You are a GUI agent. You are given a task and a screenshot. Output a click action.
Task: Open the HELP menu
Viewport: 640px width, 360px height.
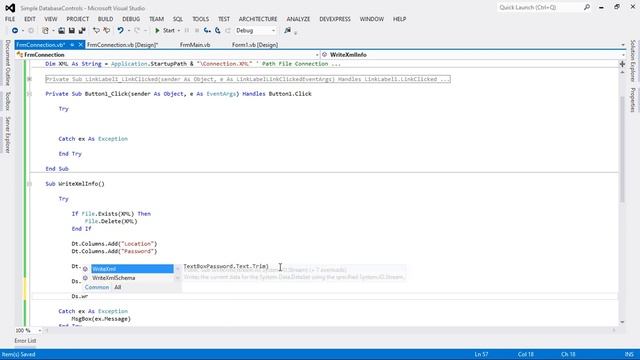(399, 19)
